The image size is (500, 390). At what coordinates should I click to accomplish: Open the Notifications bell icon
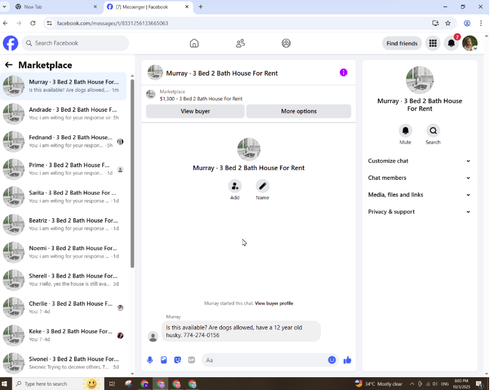[x=451, y=43]
